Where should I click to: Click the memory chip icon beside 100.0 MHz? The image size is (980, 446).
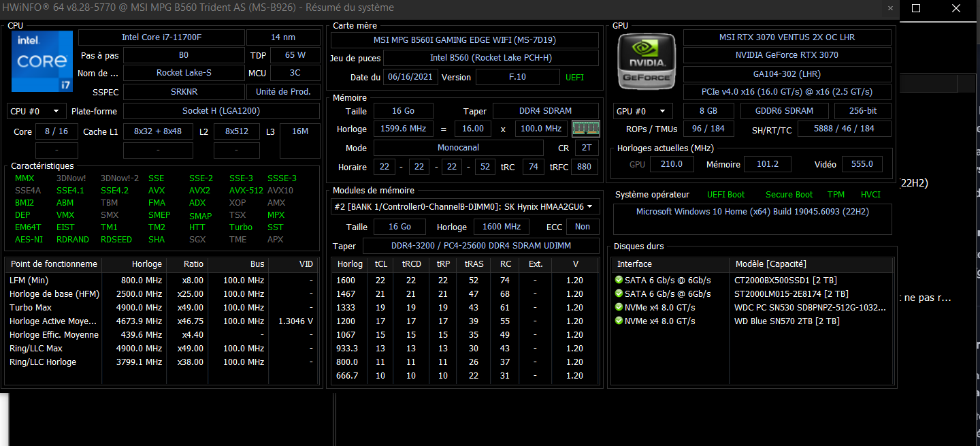[585, 129]
